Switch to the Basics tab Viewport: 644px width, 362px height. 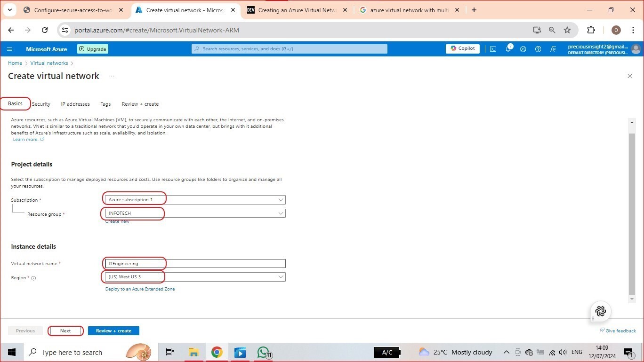click(15, 103)
